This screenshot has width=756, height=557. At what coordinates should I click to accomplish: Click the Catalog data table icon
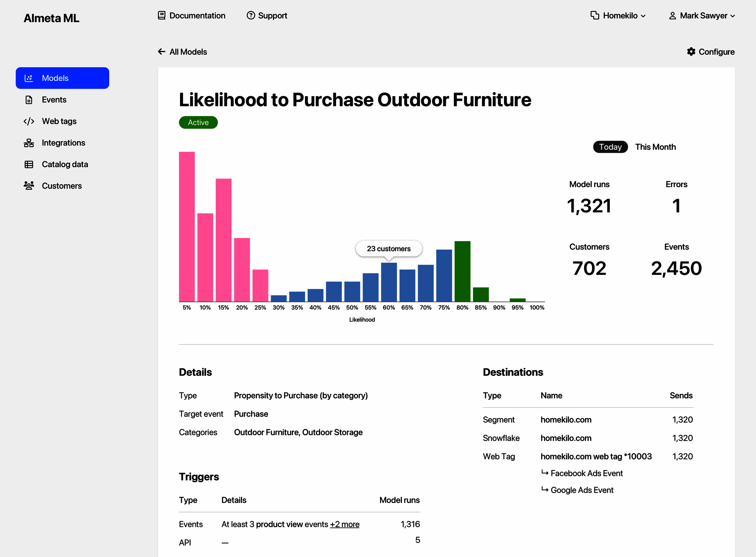pos(29,165)
